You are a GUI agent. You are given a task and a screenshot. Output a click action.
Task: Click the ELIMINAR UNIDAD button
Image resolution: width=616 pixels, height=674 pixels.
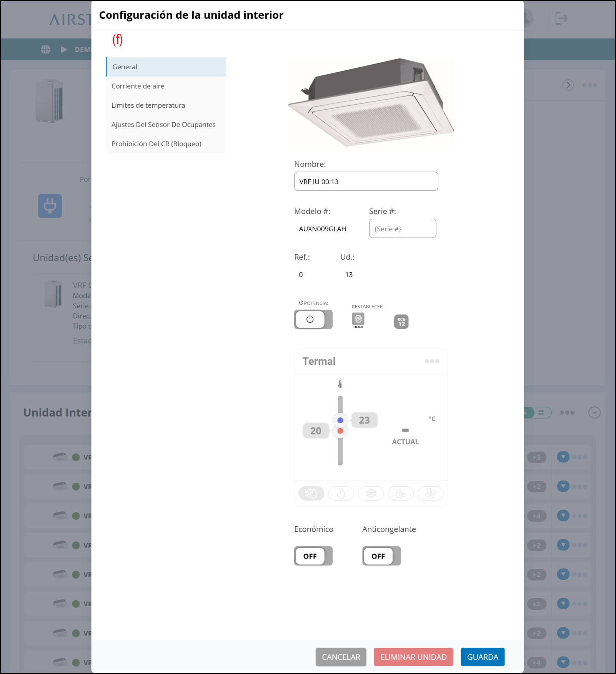click(x=413, y=657)
